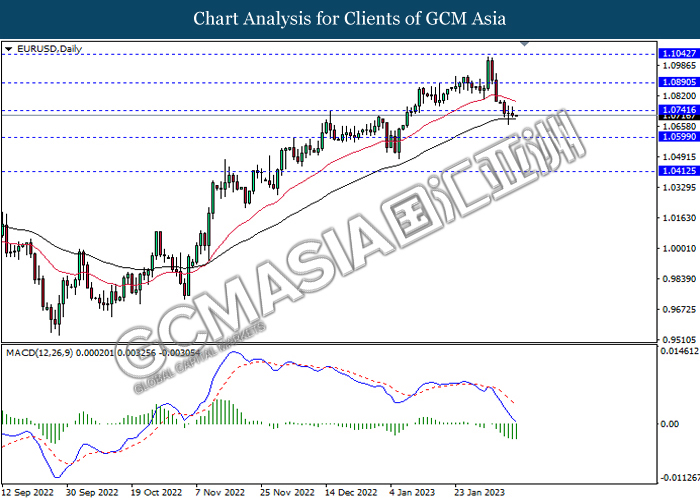Screen dimensions: 700x500
Task: Select the 1.04125 price level label
Action: tap(679, 171)
